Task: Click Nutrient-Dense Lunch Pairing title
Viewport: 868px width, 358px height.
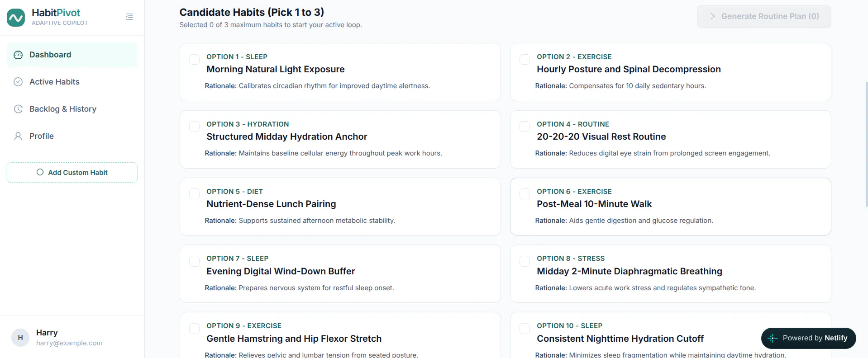Action: click(x=271, y=204)
